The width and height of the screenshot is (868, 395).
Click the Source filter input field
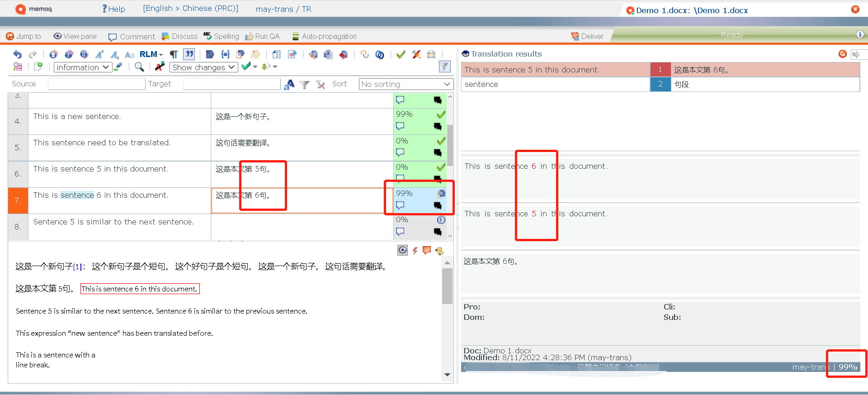(97, 84)
